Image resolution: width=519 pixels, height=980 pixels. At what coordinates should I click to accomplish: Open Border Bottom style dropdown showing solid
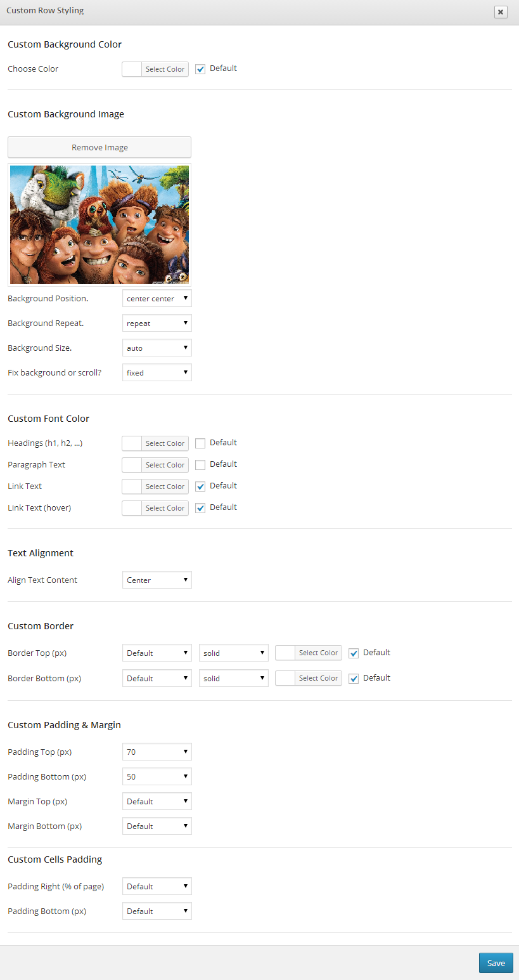[233, 679]
